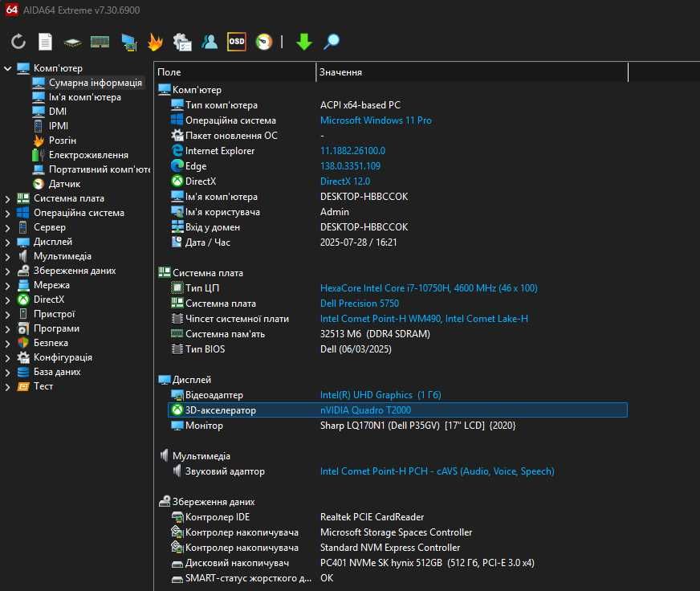Select the Пакет оновлення ОС row
The image size is (700, 591).
pyautogui.click(x=398, y=136)
